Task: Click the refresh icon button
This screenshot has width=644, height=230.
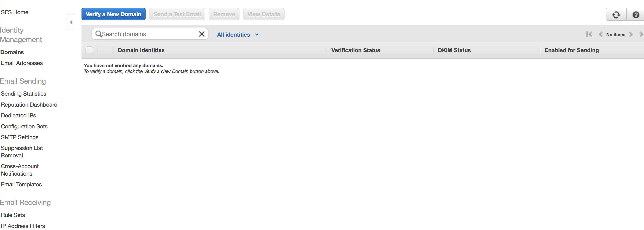Action: tap(616, 15)
